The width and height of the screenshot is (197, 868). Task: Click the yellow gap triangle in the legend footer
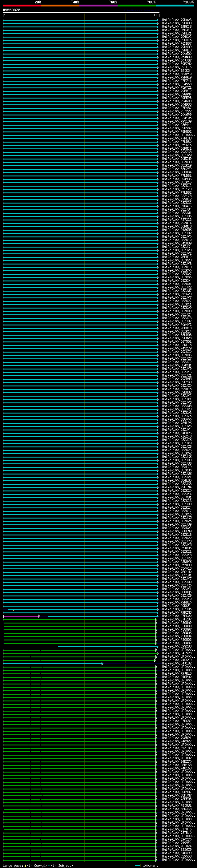tap(25, 865)
